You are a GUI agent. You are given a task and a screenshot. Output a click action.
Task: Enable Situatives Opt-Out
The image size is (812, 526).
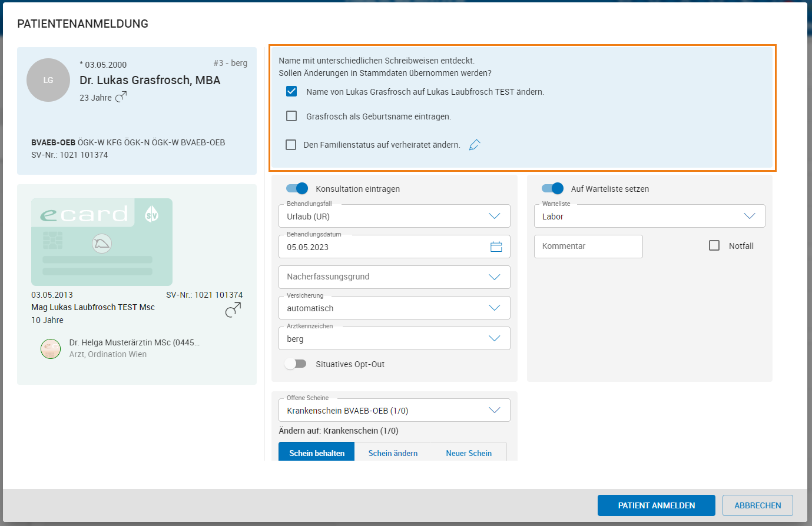click(x=296, y=364)
